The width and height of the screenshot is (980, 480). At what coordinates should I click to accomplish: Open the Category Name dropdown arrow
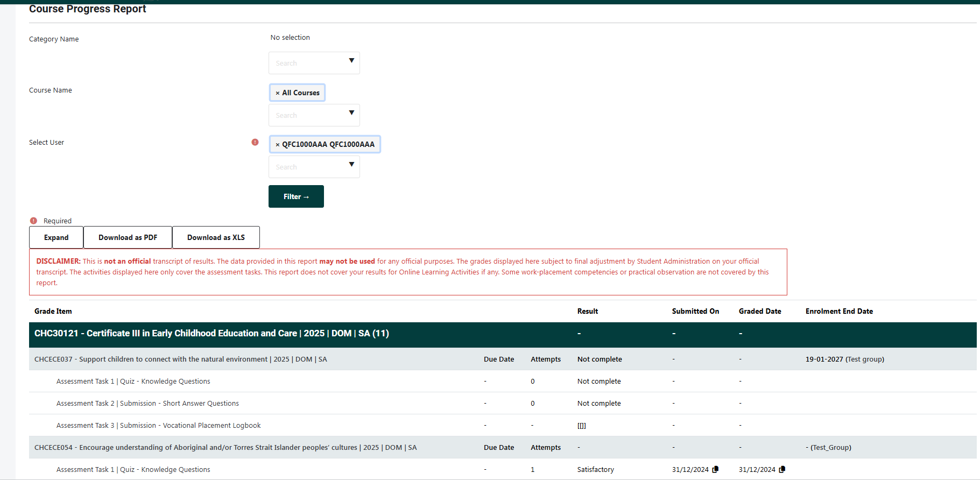351,61
